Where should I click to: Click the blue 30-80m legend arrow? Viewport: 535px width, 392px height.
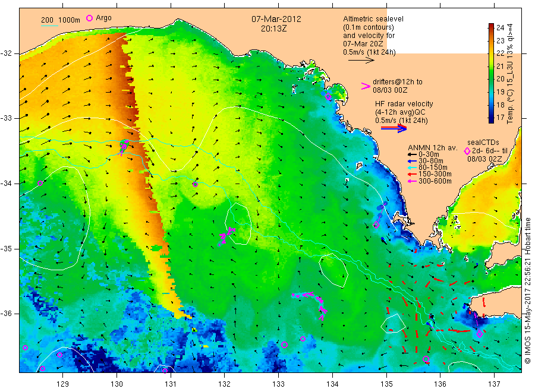pyautogui.click(x=413, y=161)
